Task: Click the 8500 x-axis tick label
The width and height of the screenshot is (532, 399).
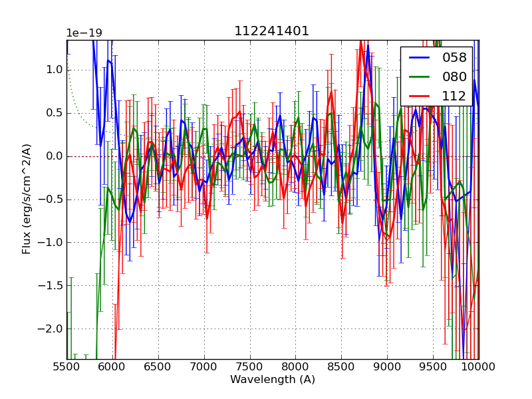Action: [341, 366]
